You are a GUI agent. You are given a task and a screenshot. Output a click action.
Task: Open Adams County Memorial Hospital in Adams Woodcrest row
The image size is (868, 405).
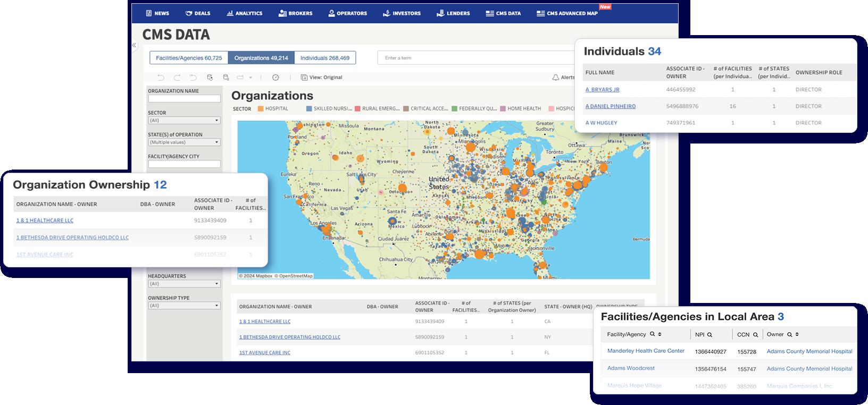[x=809, y=369]
